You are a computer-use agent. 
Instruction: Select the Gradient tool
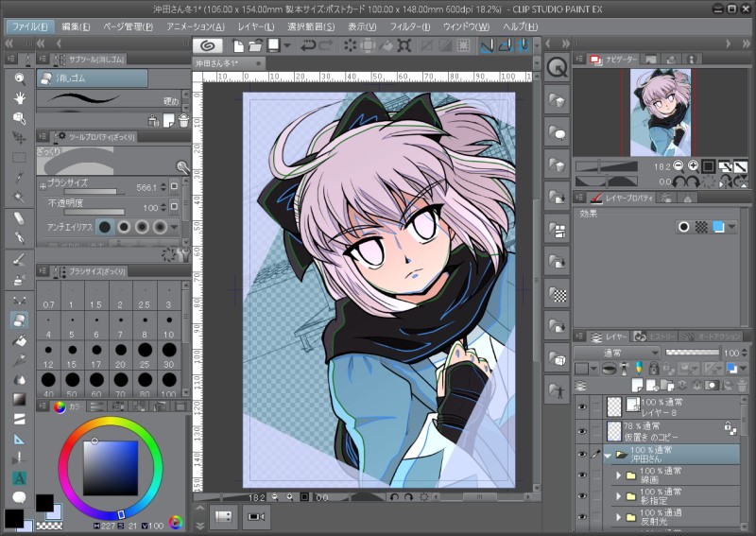[x=19, y=400]
